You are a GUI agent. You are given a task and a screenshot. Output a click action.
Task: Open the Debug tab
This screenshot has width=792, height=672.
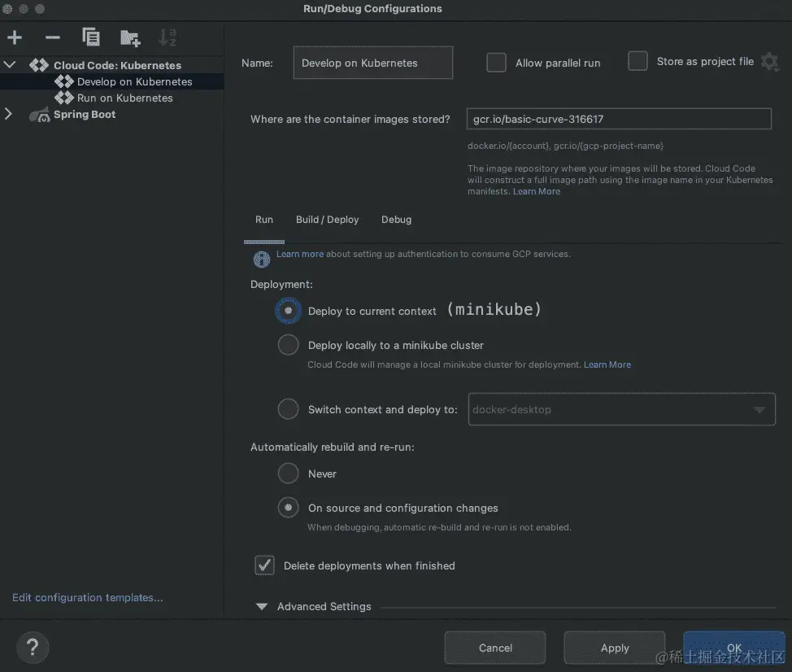pos(396,220)
